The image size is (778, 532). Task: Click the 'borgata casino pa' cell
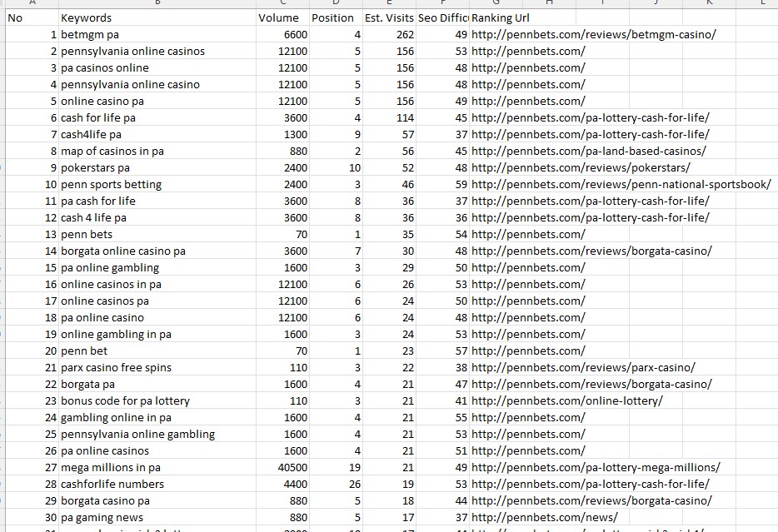point(157,500)
